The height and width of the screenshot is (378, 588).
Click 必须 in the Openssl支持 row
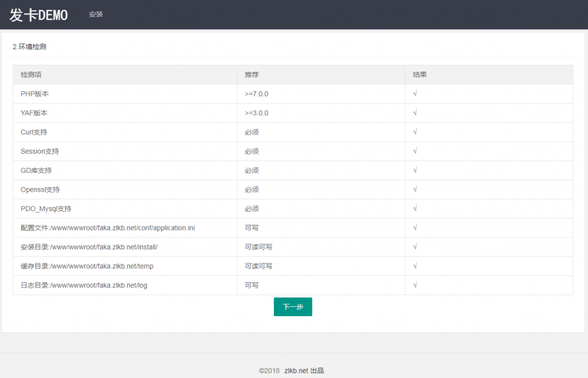click(x=252, y=189)
